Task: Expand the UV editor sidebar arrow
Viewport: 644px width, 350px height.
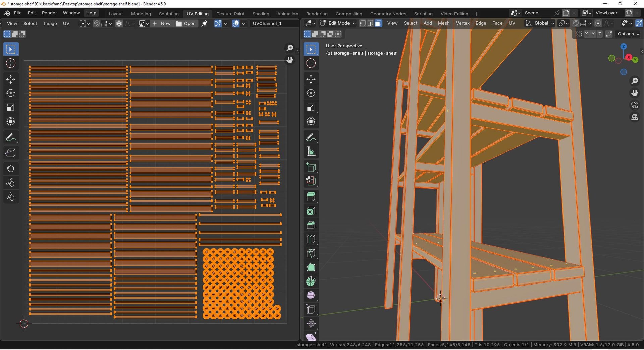Action: tap(297, 51)
